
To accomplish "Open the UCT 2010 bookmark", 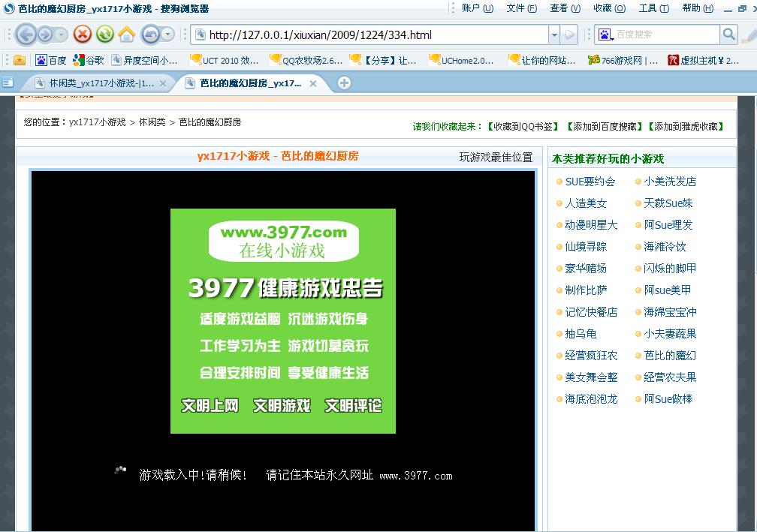I will tap(225, 60).
